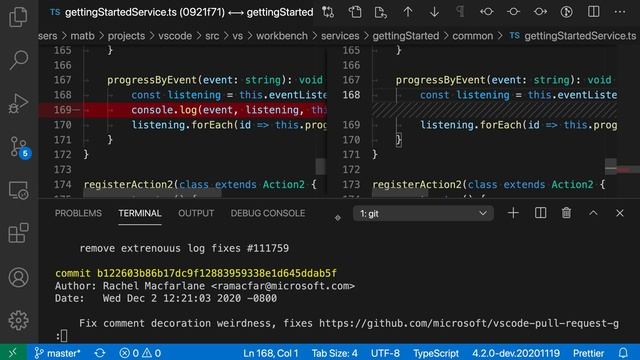This screenshot has height=360, width=640.
Task: Click the open file icon in editor toolbar
Action: tap(355, 12)
